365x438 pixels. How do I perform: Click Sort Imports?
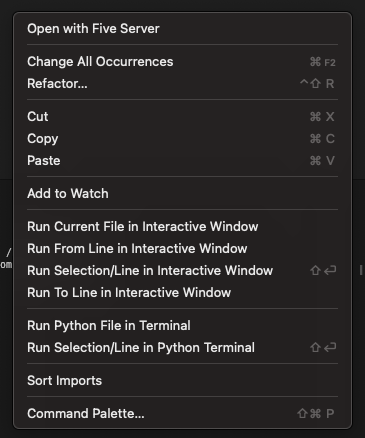182,381
